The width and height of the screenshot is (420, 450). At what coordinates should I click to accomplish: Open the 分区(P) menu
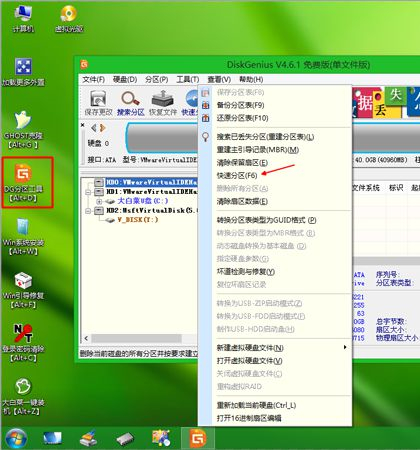click(157, 80)
